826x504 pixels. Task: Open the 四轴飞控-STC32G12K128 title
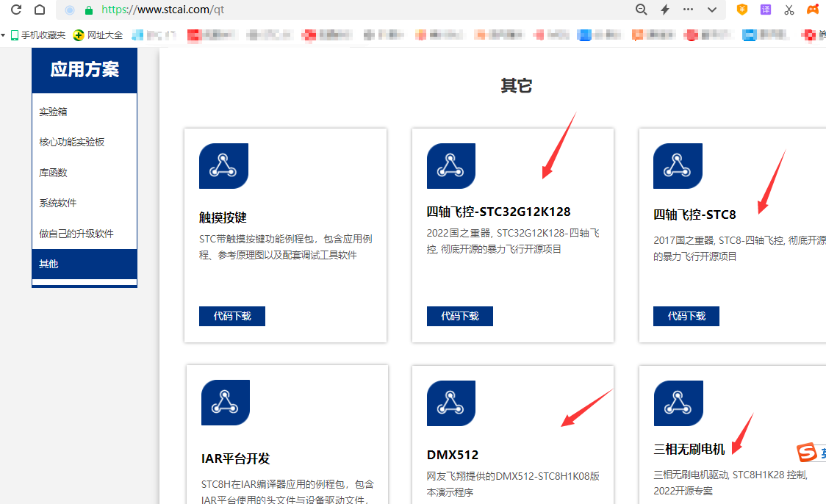[x=498, y=212]
